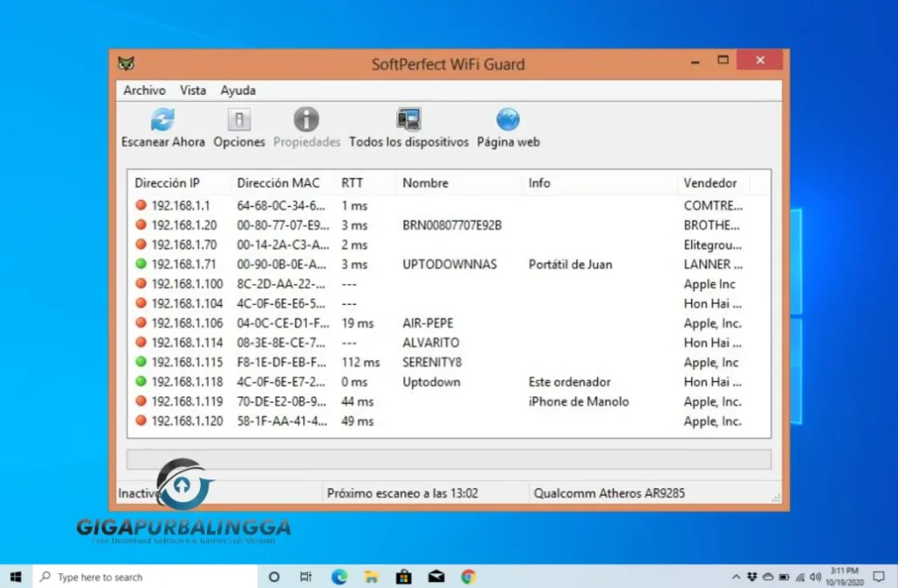
Task: Open Página web via the globe icon
Action: (x=507, y=117)
